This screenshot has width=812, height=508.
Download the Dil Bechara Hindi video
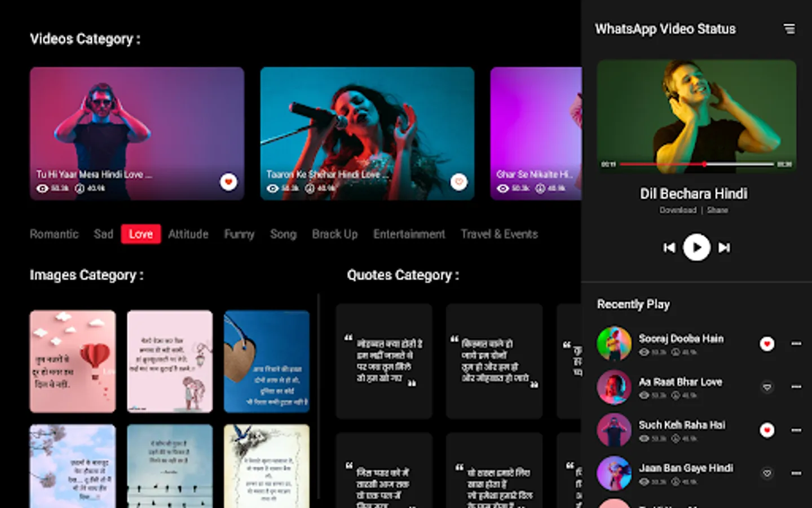click(x=678, y=210)
